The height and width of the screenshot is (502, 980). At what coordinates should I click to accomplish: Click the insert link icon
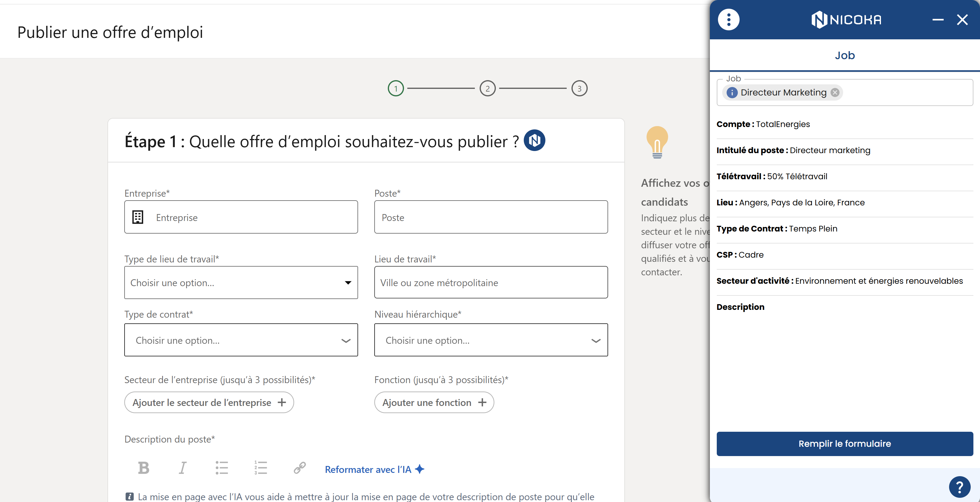pos(300,468)
